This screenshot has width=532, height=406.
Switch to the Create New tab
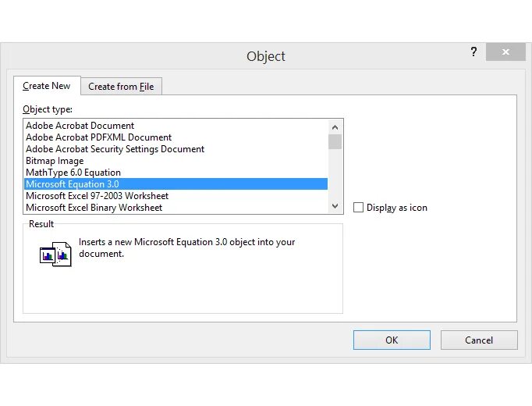coord(47,86)
